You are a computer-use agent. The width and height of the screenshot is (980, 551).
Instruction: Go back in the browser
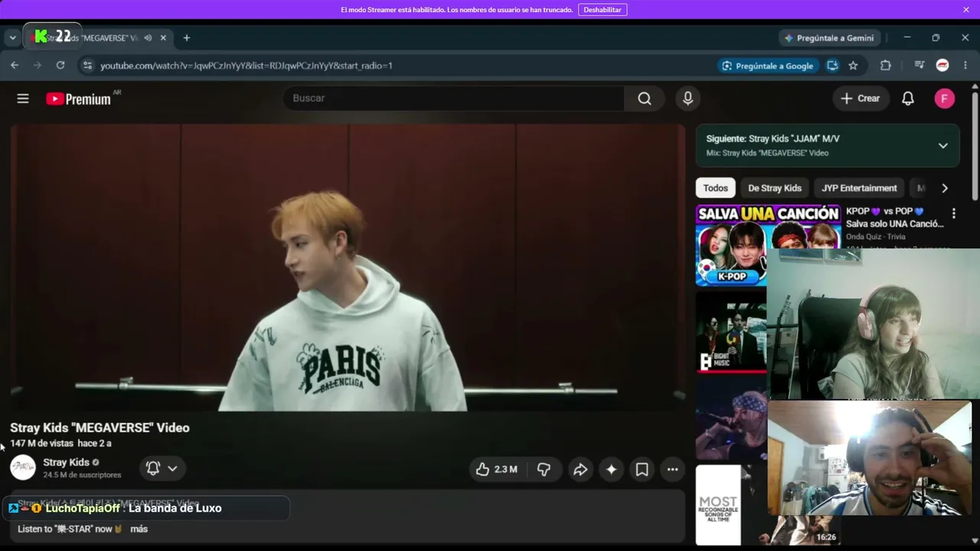(15, 65)
